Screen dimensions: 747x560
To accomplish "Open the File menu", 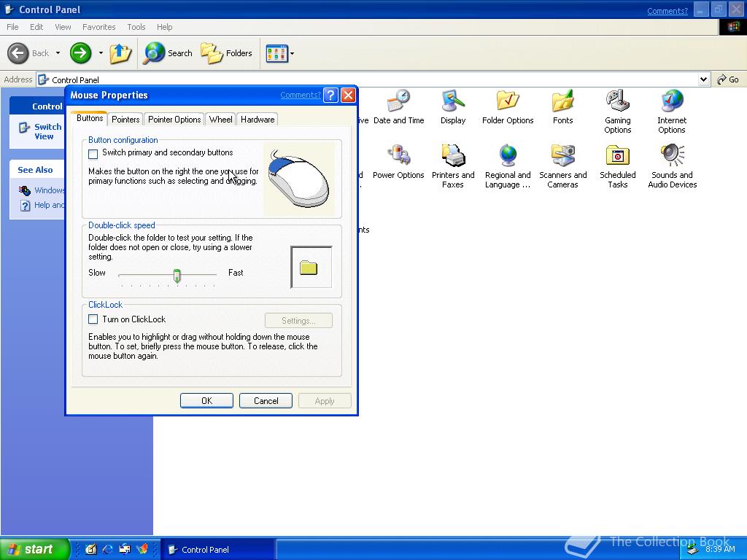I will point(13,27).
